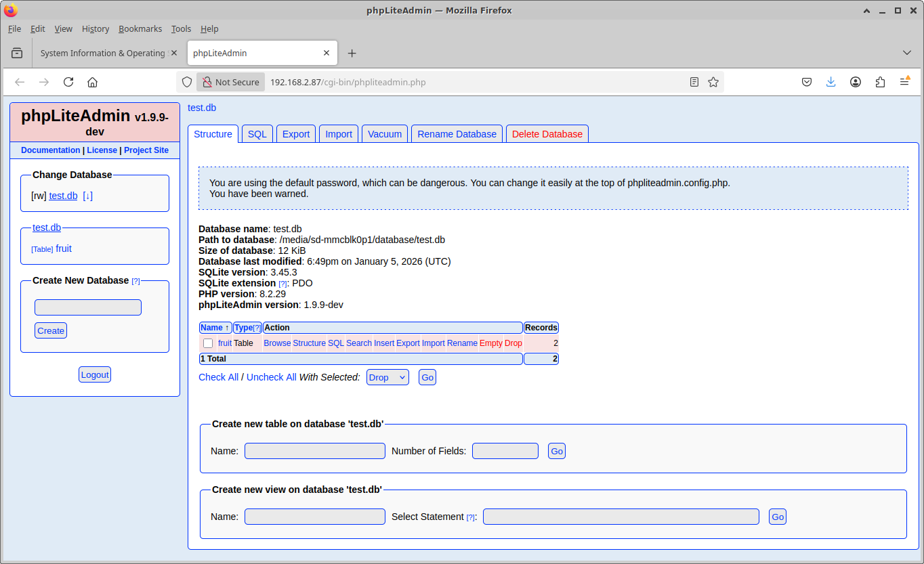
Task: Click Browse action for fruit table
Action: click(x=277, y=343)
